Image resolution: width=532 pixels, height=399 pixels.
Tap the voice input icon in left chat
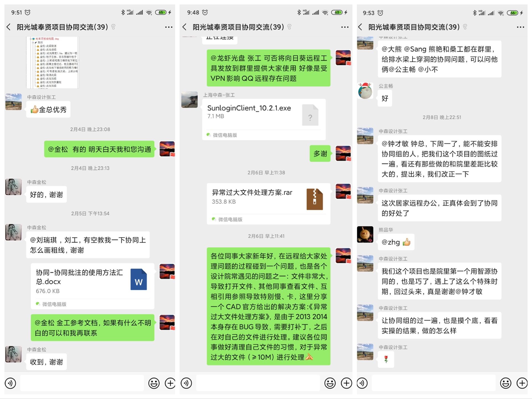point(10,383)
